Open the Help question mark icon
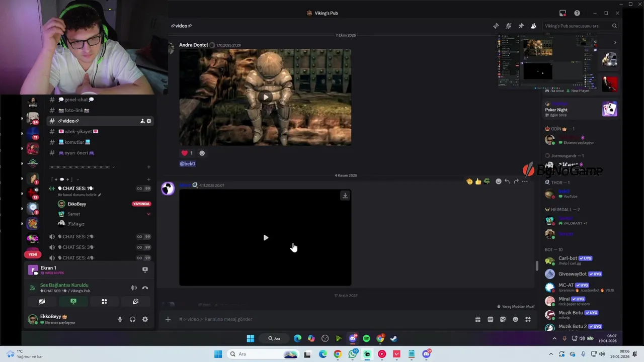The height and width of the screenshot is (362, 644). pos(577,13)
